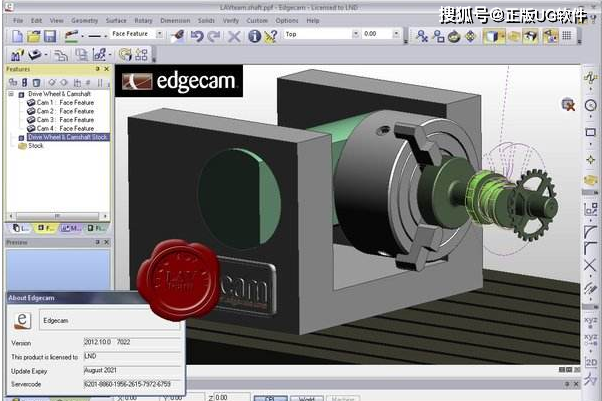Open the Face Feature layer dropdown
This screenshot has height=401, width=602.
click(x=159, y=34)
